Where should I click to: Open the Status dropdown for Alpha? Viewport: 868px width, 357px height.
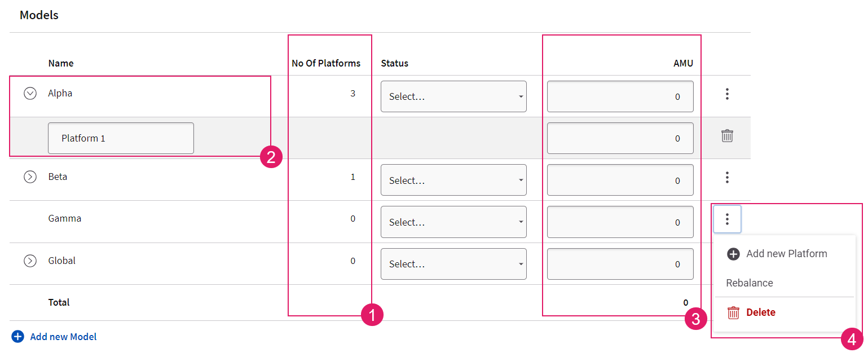453,96
